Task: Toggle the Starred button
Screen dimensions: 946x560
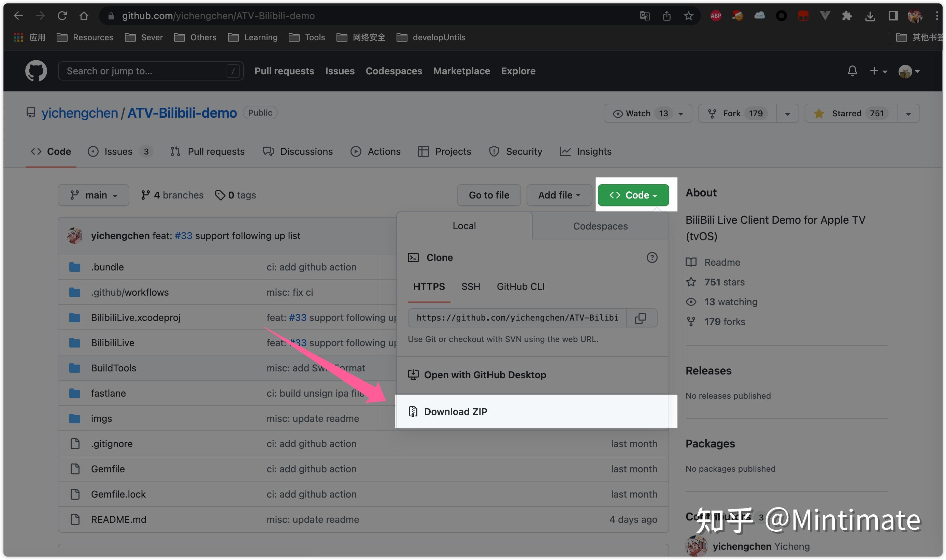Action: 846,114
